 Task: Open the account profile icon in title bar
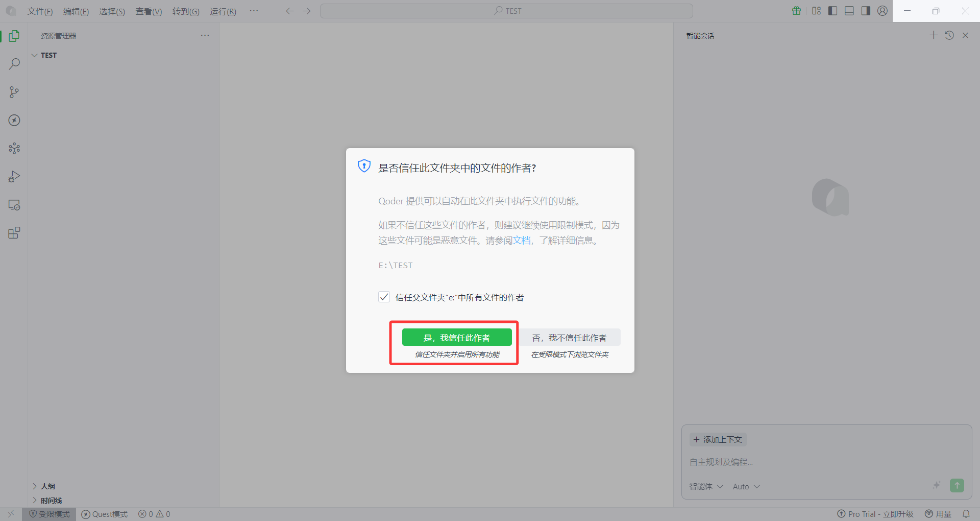(882, 10)
